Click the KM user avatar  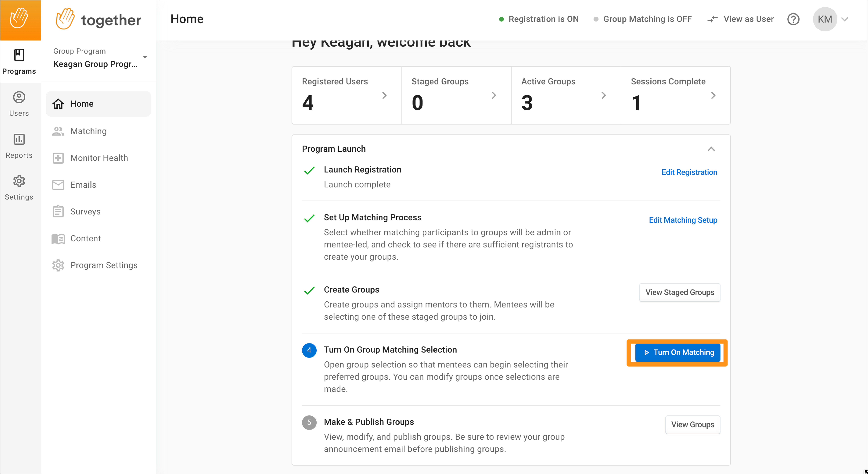[825, 19]
